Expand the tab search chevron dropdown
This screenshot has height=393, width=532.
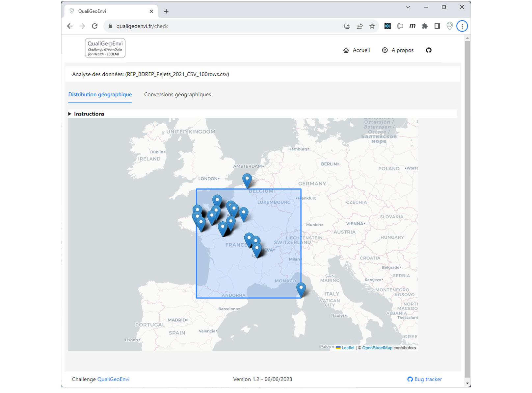click(408, 7)
